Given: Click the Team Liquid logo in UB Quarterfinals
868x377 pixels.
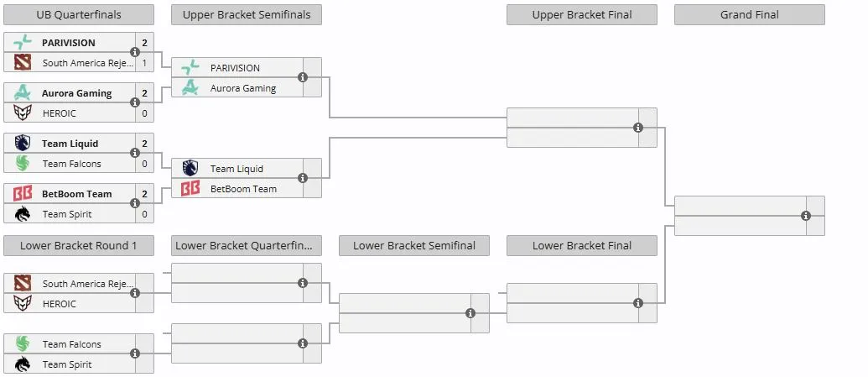Looking at the screenshot, I should (23, 144).
